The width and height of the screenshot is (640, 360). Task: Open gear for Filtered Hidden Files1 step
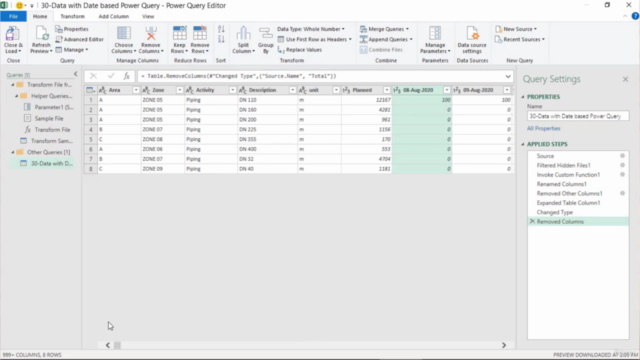pos(622,165)
